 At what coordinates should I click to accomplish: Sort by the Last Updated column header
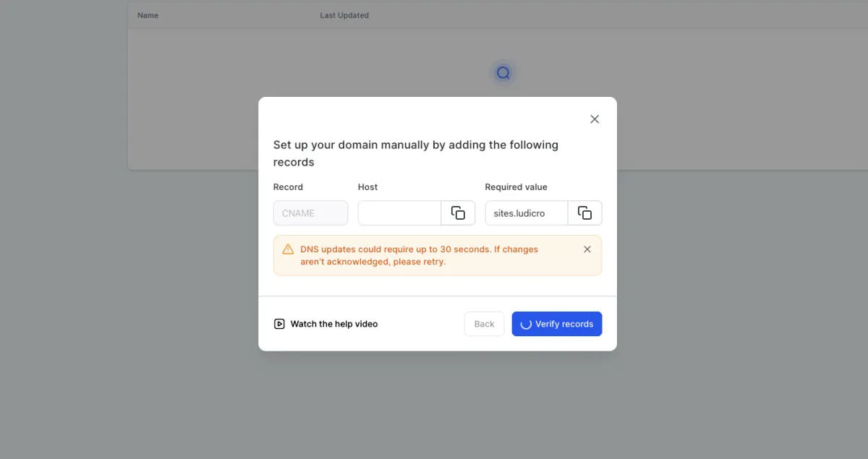pos(344,15)
